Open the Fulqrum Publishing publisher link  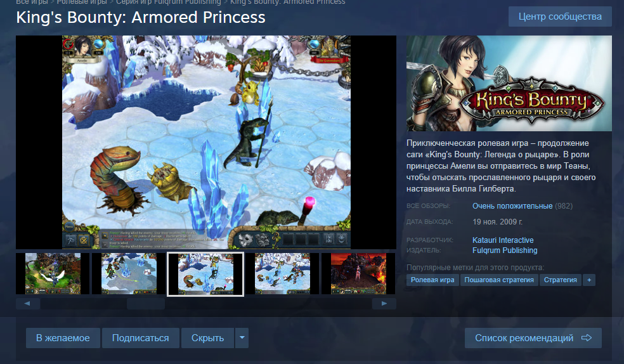pyautogui.click(x=505, y=250)
